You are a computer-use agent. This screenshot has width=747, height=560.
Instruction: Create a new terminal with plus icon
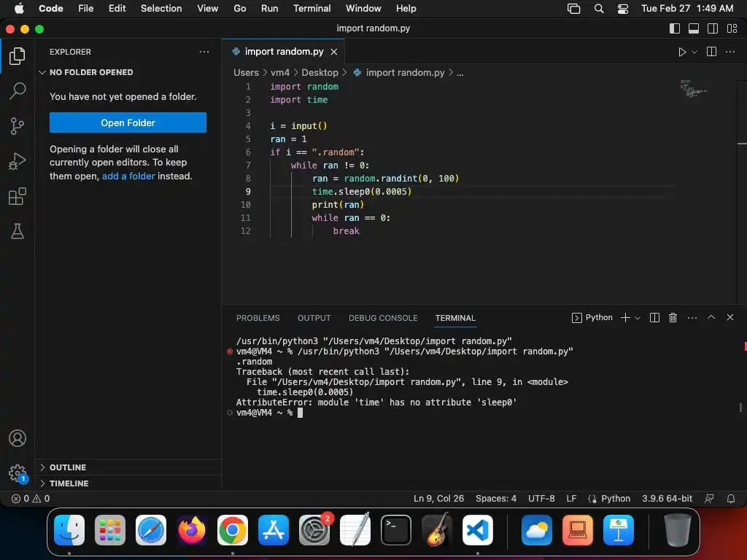click(625, 317)
